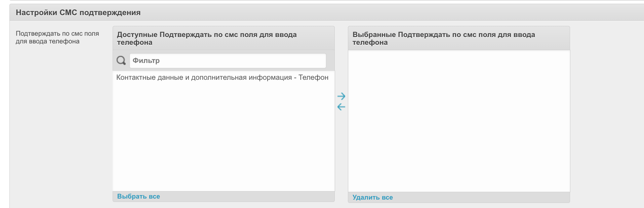Click the gray filter bar right of the Фильтр field
The image size is (644, 208).
pyautogui.click(x=330, y=61)
